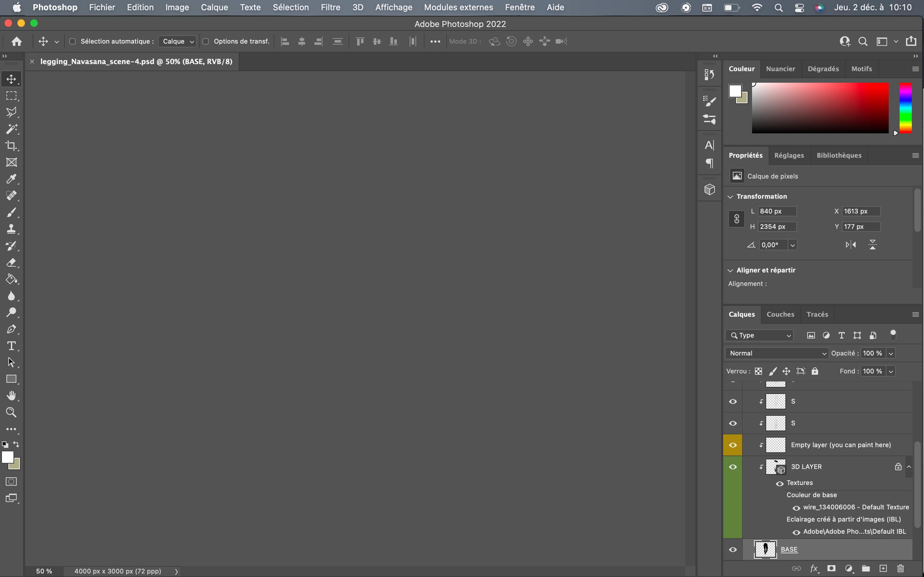This screenshot has height=577, width=924.
Task: Click the add layer mask icon
Action: (831, 569)
